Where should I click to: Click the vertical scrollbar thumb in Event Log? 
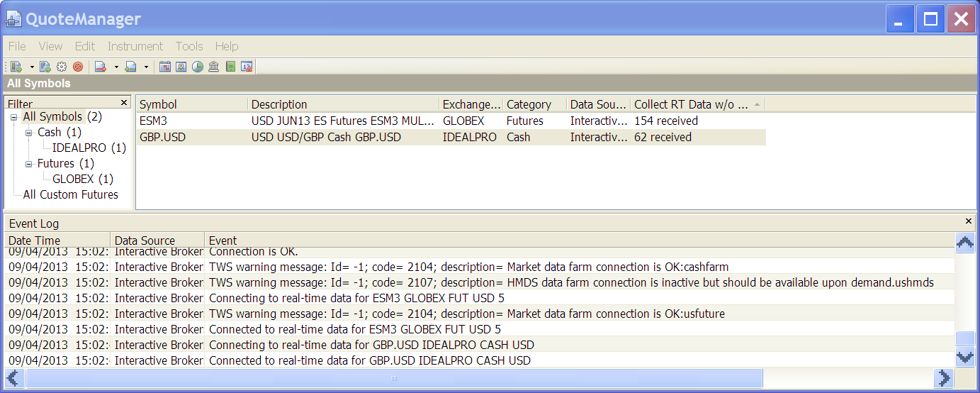click(964, 338)
